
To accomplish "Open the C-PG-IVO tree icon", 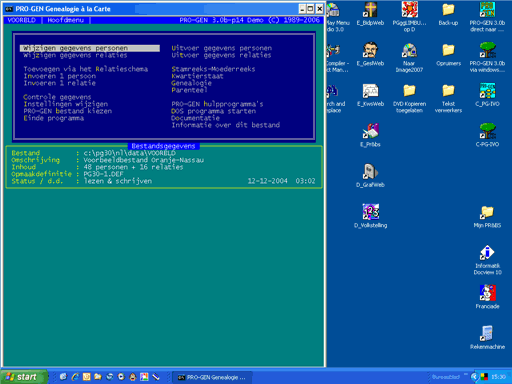I will pos(487,135).
